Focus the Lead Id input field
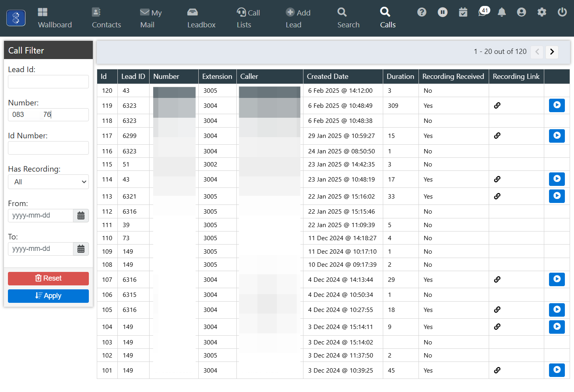Viewport: 574px width, 392px height. (48, 82)
